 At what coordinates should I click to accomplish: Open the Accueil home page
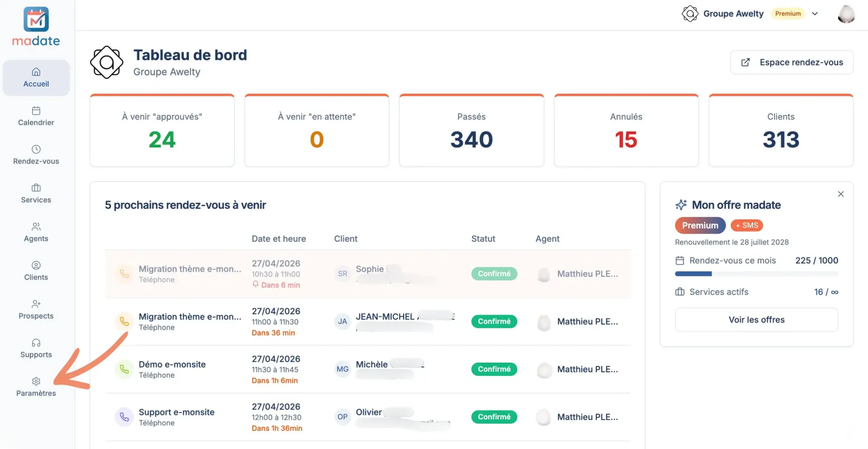(36, 78)
